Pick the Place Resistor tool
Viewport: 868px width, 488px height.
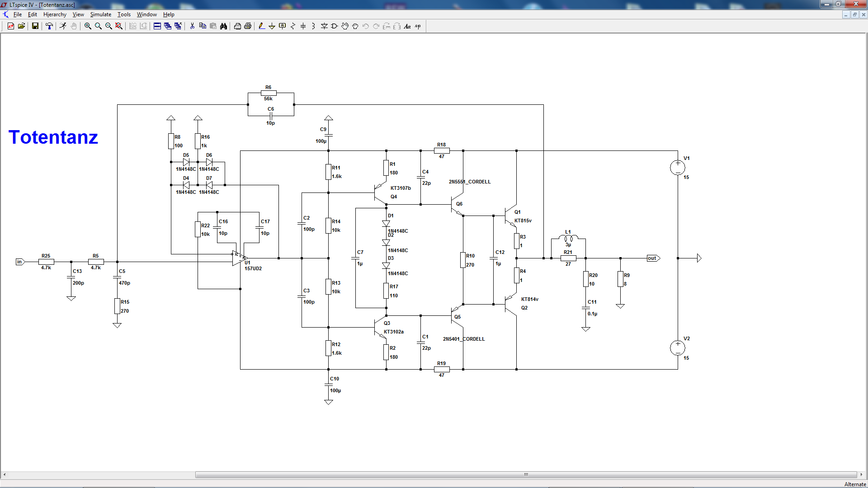(292, 26)
